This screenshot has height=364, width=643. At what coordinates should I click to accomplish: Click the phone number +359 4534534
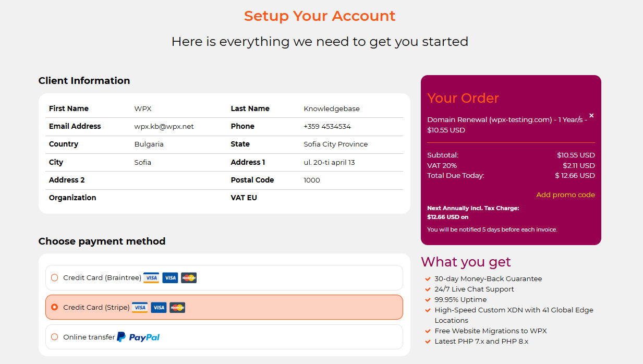pos(327,127)
